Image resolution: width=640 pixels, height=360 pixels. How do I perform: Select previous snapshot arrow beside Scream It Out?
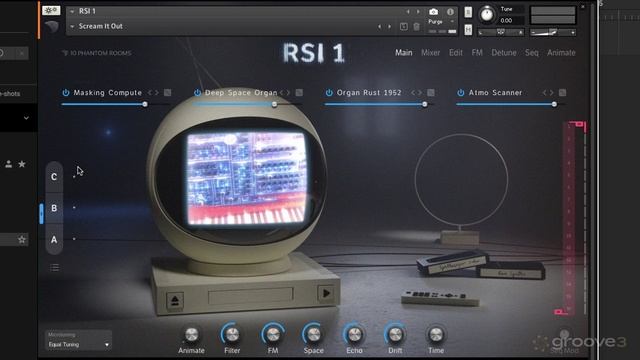[379, 27]
